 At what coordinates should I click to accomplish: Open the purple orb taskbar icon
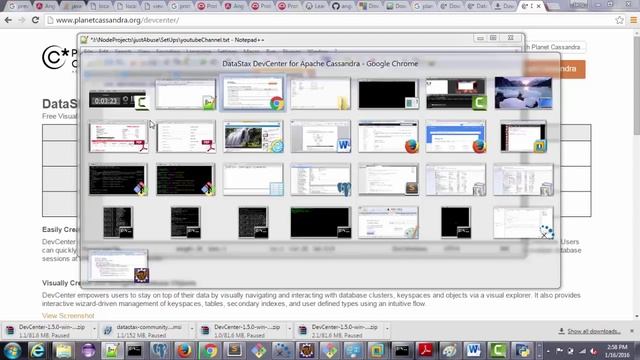pyautogui.click(x=88, y=351)
